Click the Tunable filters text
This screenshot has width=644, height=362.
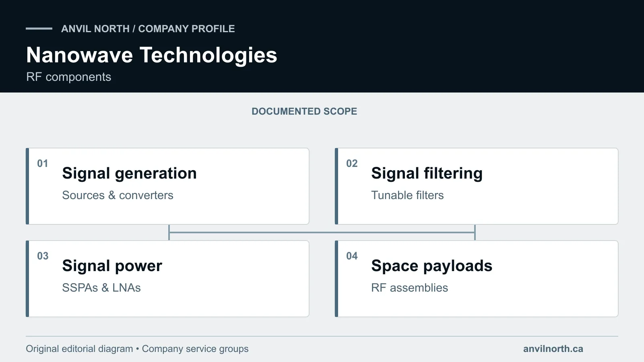coord(407,195)
